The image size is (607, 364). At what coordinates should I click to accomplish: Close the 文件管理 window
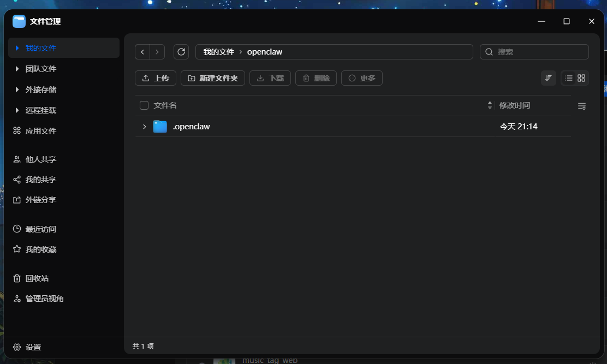(x=592, y=21)
